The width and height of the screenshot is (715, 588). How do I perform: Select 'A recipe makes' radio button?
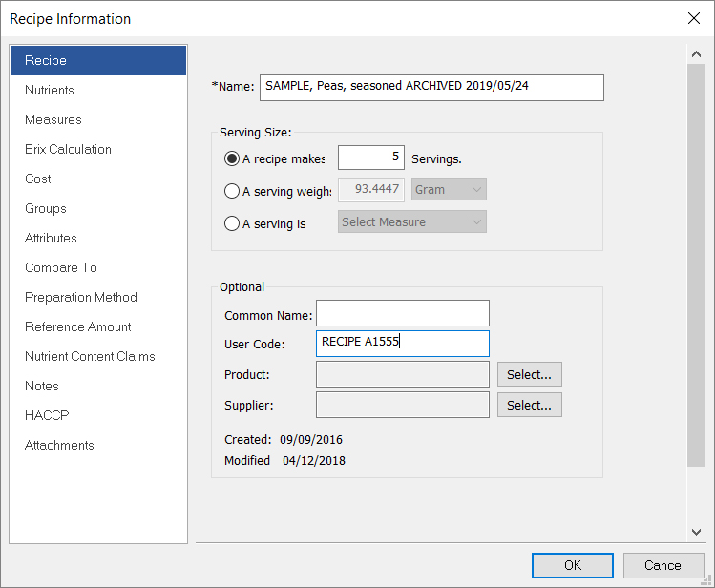point(231,158)
